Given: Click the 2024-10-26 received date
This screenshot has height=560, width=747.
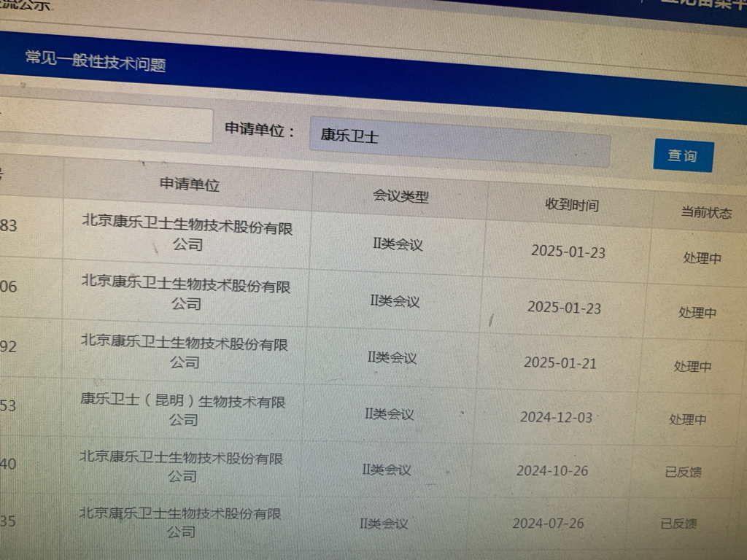Looking at the screenshot, I should (x=552, y=471).
